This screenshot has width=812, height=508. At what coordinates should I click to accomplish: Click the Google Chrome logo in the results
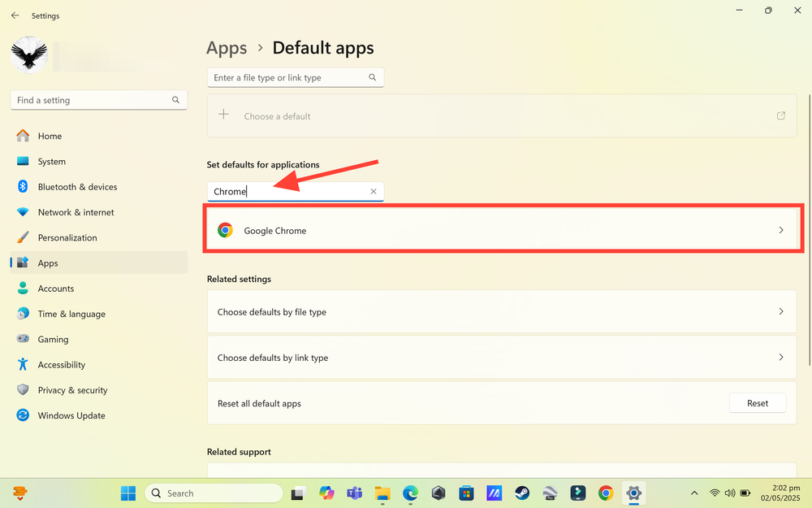225,230
